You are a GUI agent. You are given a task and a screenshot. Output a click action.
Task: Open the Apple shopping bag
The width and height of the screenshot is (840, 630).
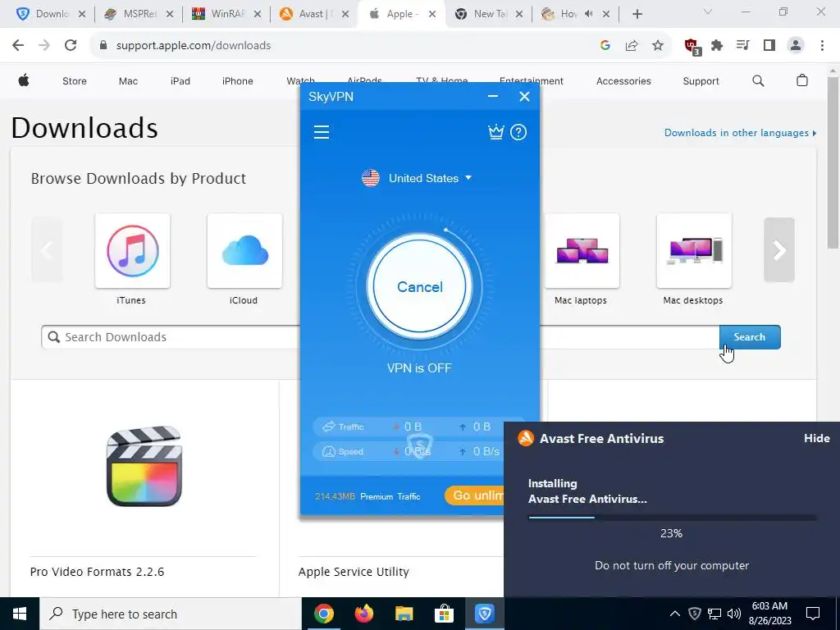(x=802, y=80)
